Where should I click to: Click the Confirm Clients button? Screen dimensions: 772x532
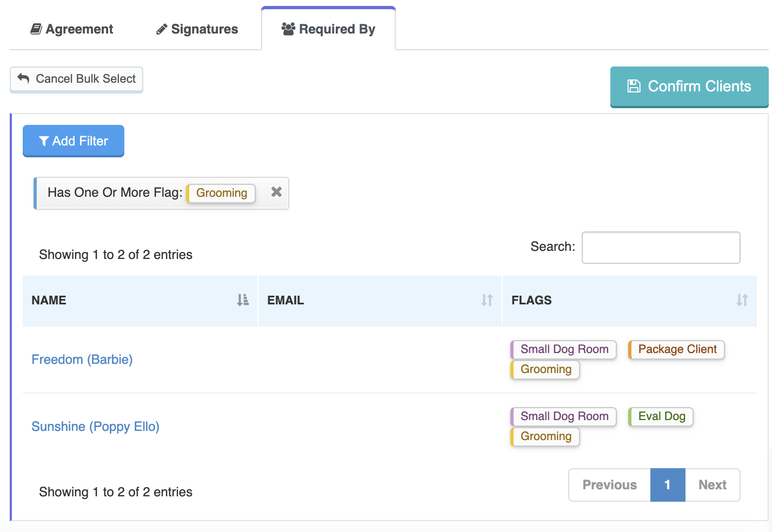(x=689, y=87)
